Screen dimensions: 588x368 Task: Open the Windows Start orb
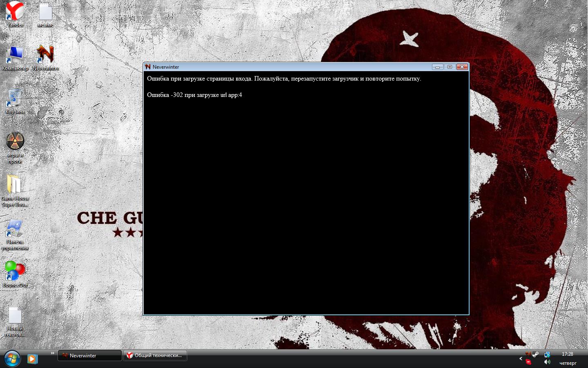point(12,359)
